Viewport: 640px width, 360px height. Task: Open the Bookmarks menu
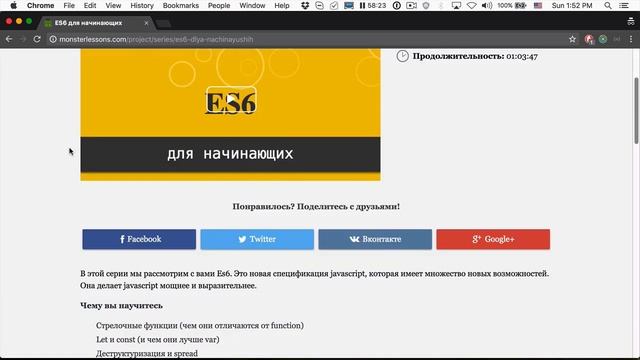click(x=180, y=5)
